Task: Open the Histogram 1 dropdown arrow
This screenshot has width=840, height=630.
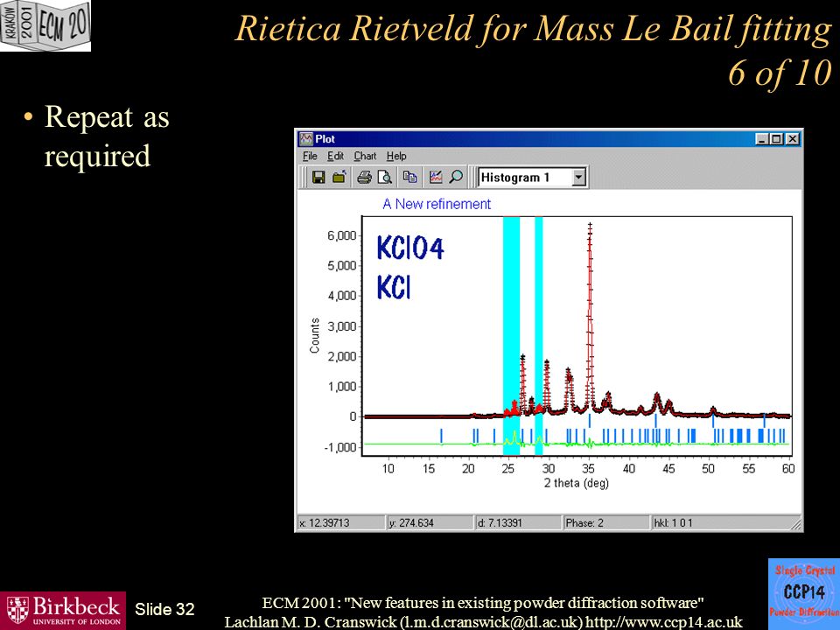Action: coord(578,178)
